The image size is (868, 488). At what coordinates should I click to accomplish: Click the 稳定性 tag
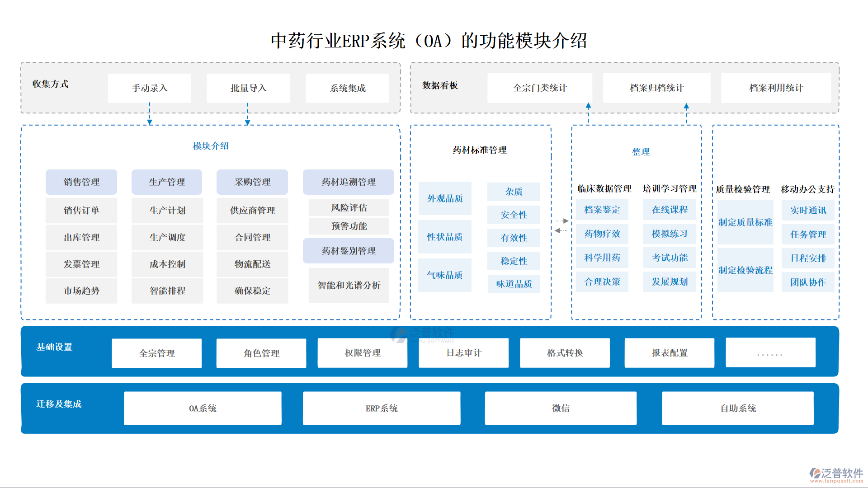[x=514, y=261]
